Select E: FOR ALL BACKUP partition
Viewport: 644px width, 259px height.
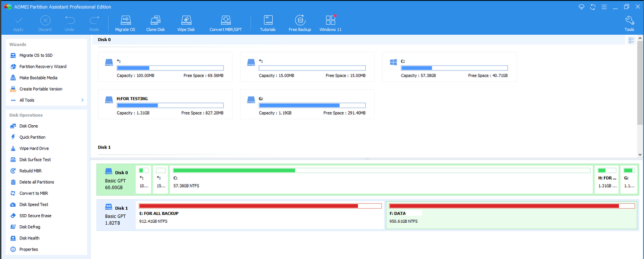coord(260,215)
